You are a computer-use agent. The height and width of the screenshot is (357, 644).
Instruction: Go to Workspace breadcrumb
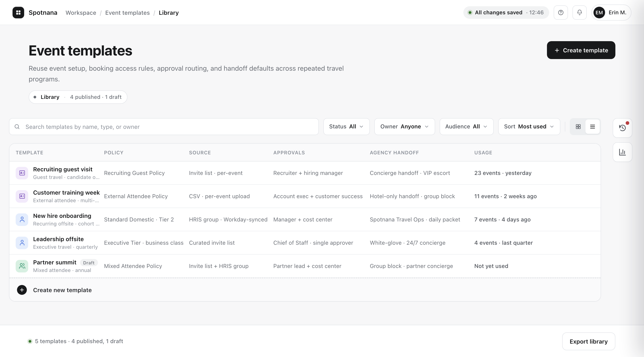click(x=81, y=13)
